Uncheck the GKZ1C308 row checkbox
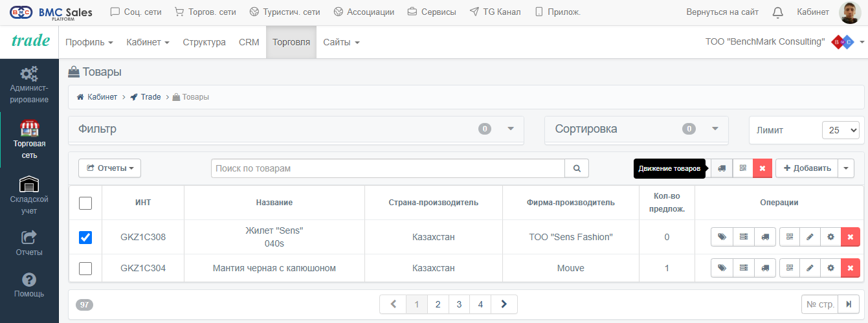 coord(85,238)
